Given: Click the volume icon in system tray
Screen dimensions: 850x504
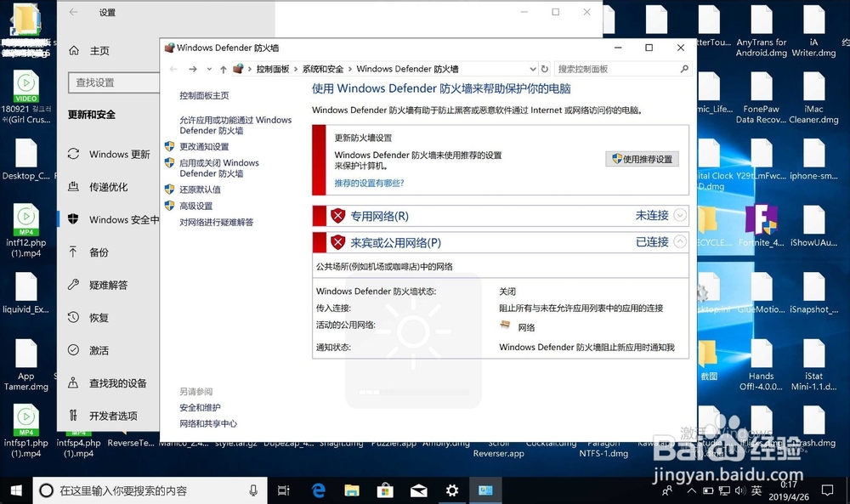Looking at the screenshot, I should pos(740,491).
